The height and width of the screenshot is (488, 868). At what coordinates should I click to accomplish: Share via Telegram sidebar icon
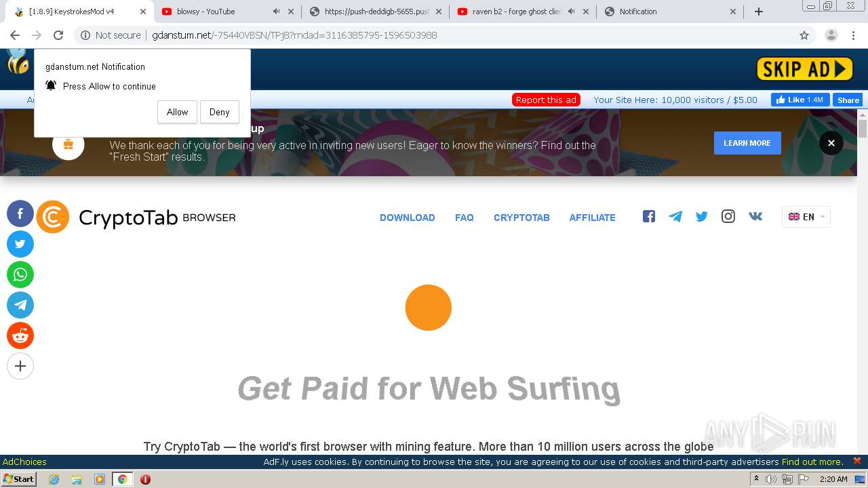click(x=20, y=305)
